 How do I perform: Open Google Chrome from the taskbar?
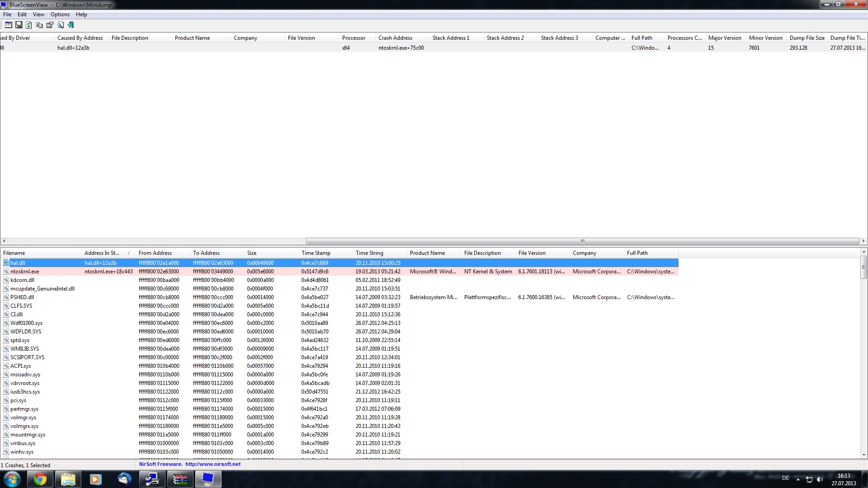pyautogui.click(x=40, y=479)
